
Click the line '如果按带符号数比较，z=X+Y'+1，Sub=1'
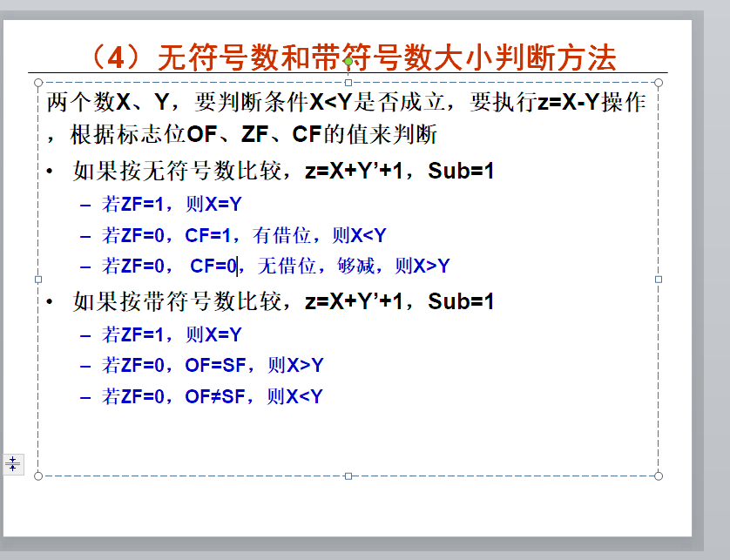[x=283, y=301]
